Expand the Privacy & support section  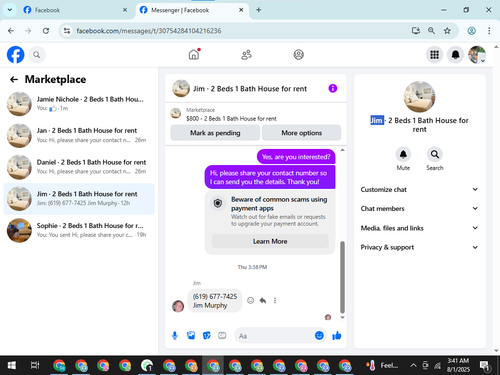(419, 247)
